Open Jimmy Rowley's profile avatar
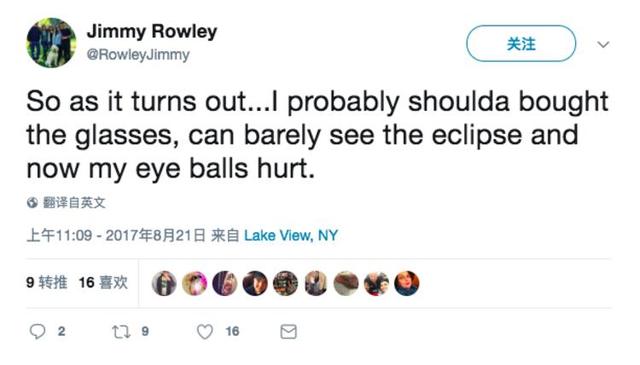Image resolution: width=640 pixels, height=365 pixels. pos(51,42)
